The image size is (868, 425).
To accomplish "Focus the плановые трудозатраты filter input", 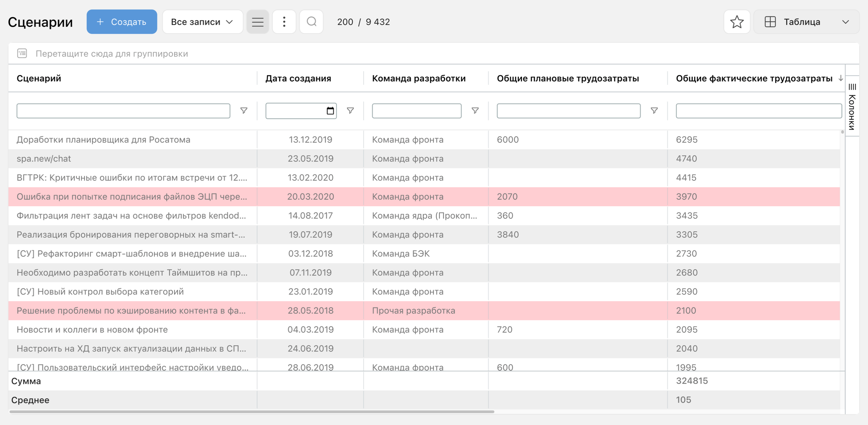I will (568, 111).
